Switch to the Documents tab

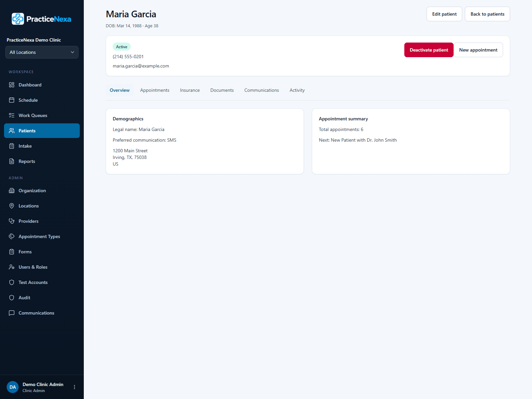click(222, 90)
